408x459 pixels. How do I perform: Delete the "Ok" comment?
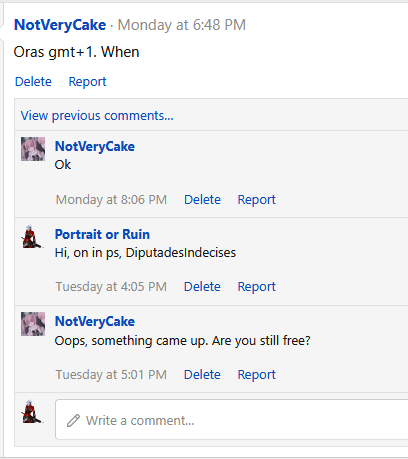[x=202, y=200]
